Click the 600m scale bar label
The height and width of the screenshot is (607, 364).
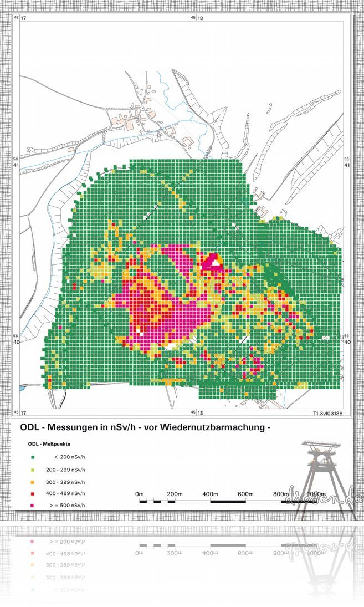point(245,493)
